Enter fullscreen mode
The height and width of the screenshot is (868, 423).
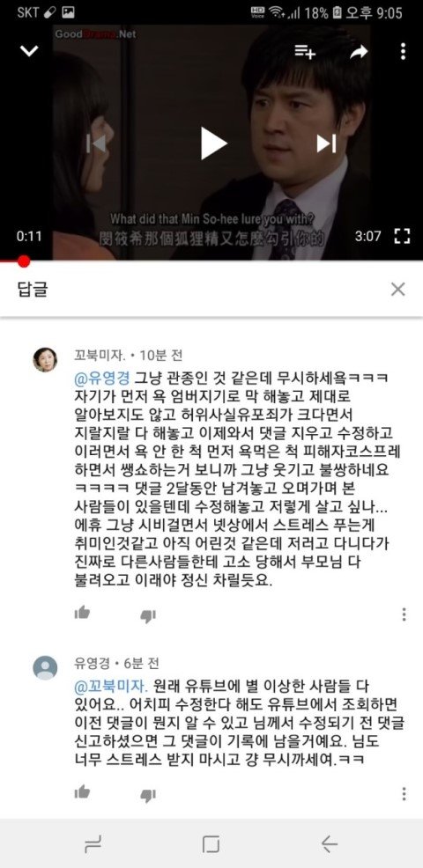(402, 237)
